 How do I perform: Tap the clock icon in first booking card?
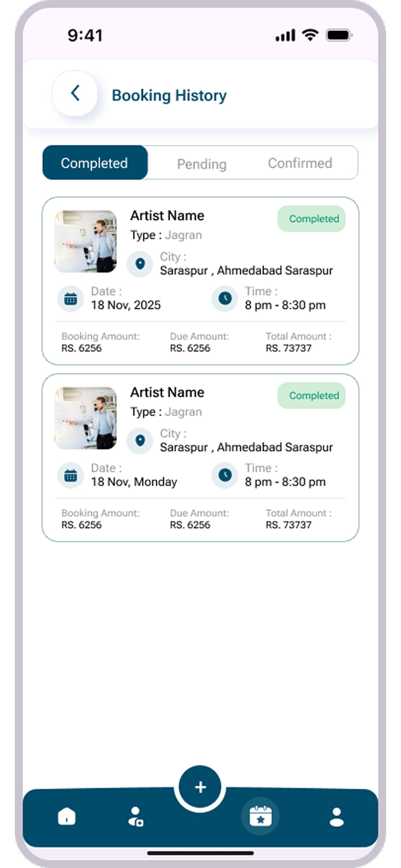pyautogui.click(x=225, y=298)
